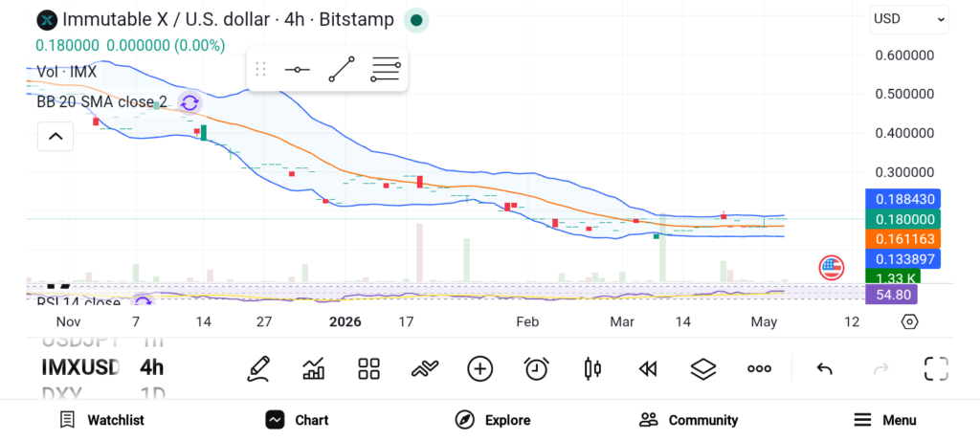
Task: Open chart settings hexagon icon
Action: pos(910,321)
